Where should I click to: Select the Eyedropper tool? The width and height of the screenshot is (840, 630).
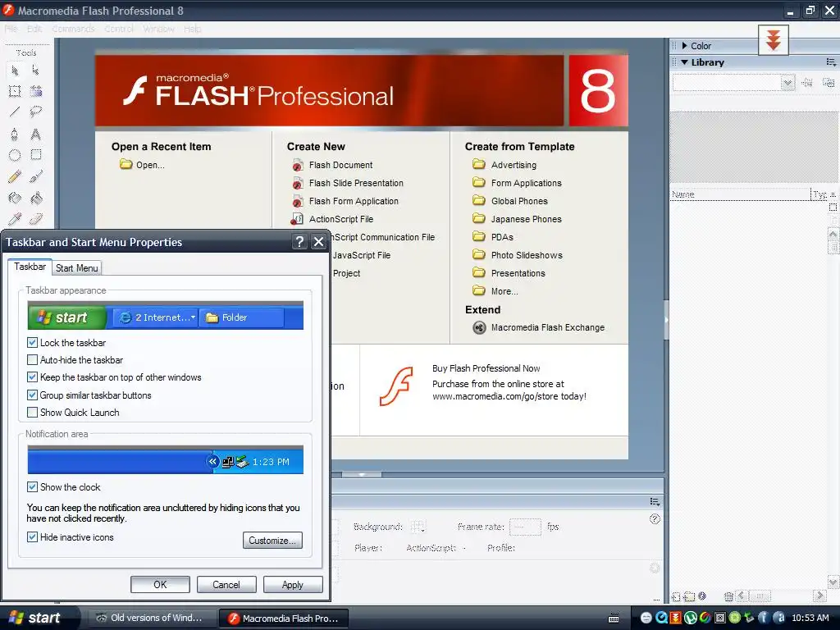point(15,218)
